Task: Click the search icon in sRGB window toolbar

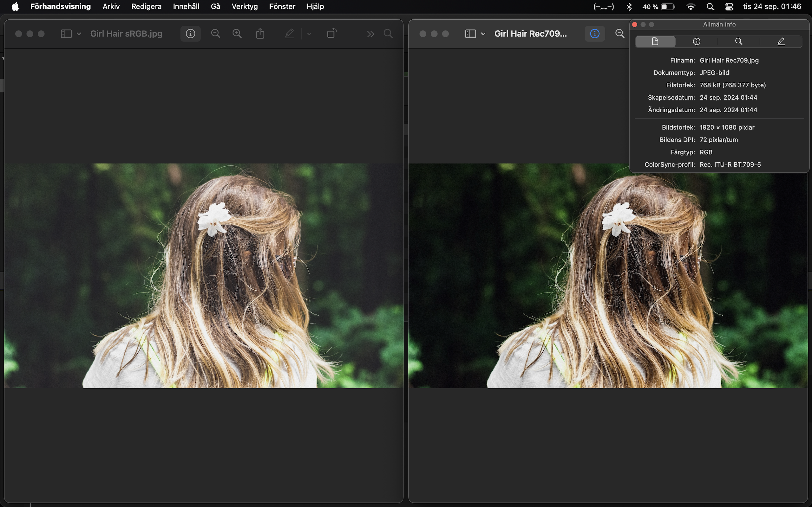Action: coord(388,34)
